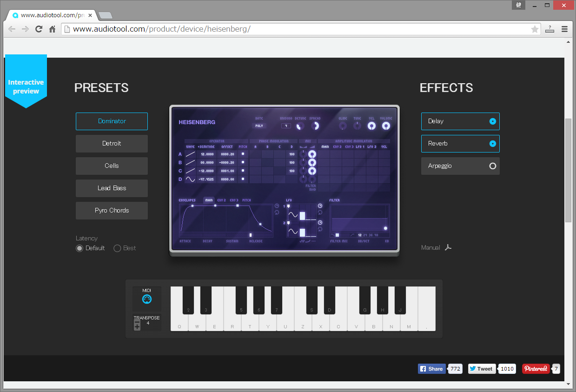Click the browser back arrow

point(12,29)
